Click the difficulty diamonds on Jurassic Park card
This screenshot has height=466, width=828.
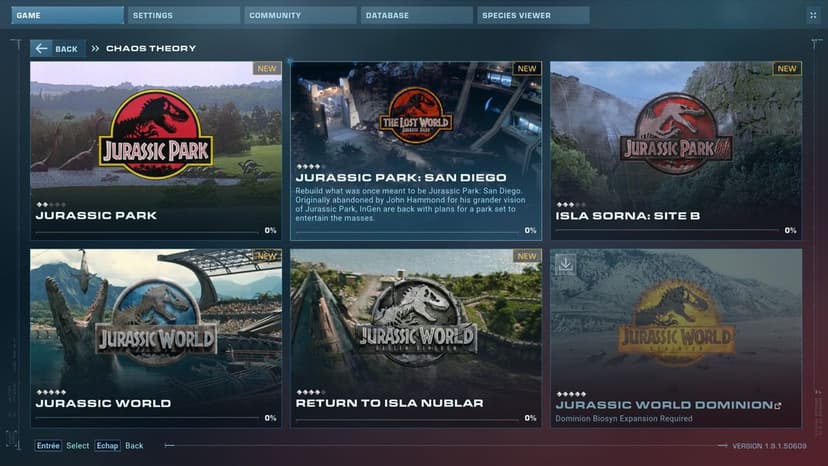(51, 204)
